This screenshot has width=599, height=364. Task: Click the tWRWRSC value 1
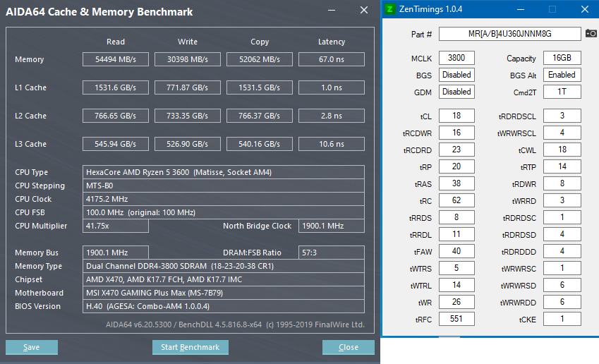coord(562,268)
